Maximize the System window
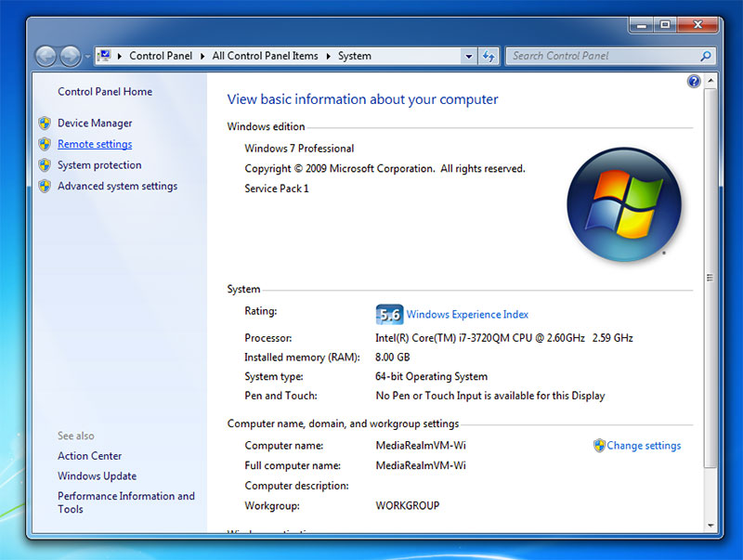 (x=665, y=25)
